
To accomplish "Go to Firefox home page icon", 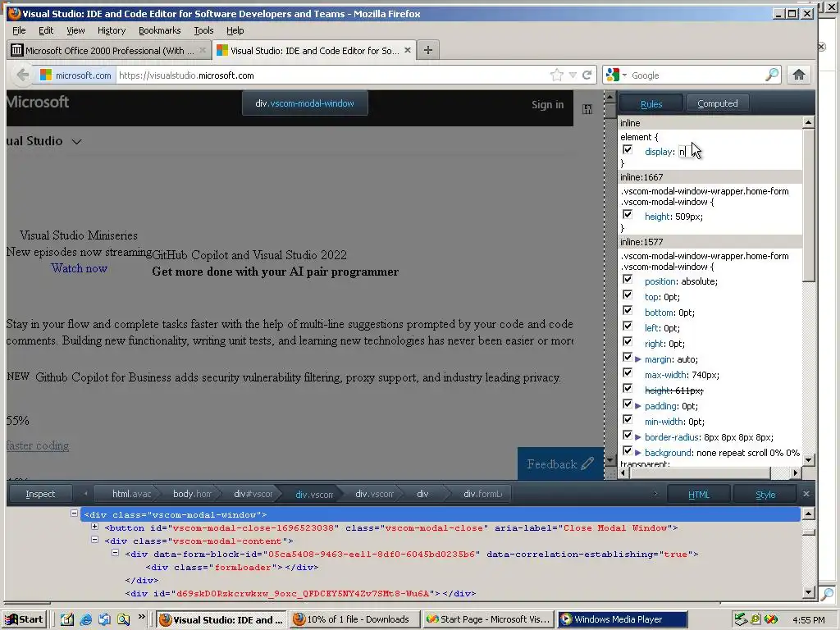I will click(x=799, y=75).
